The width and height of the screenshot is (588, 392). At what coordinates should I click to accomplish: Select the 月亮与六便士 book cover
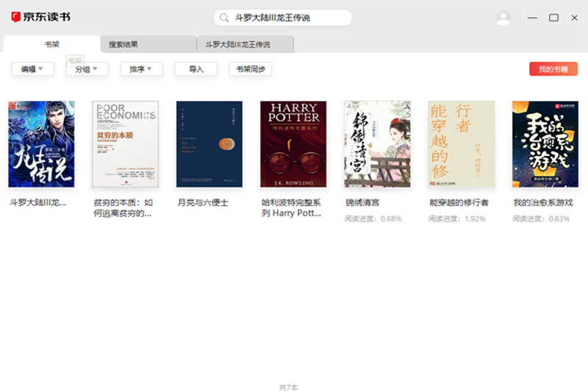pos(209,144)
